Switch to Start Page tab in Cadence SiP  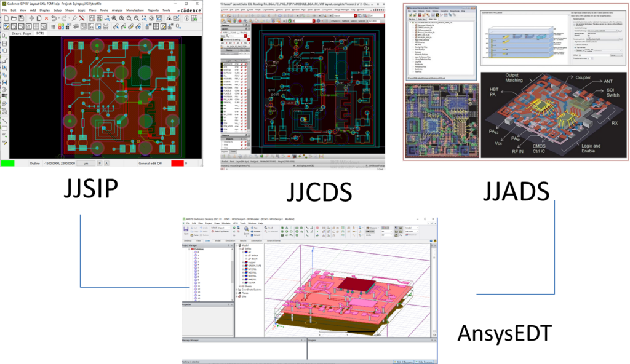pyautogui.click(x=21, y=33)
